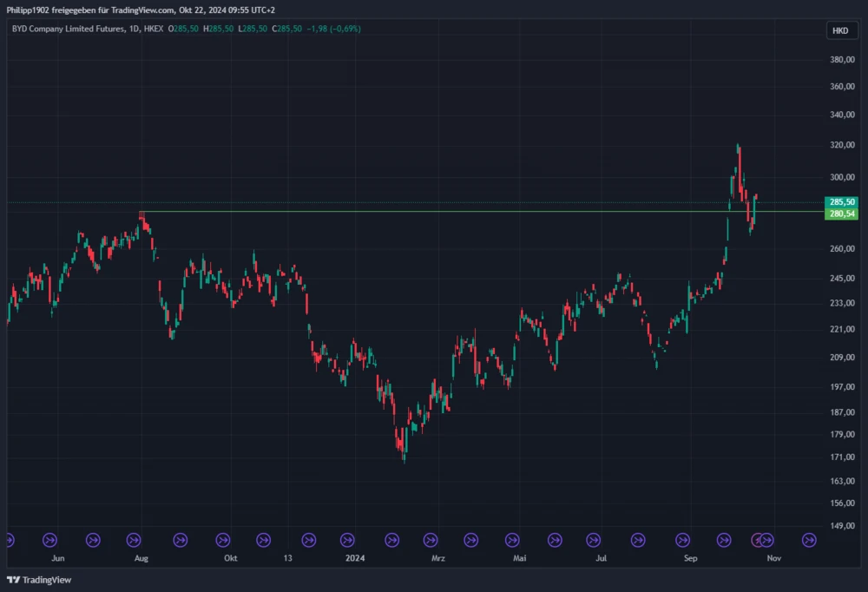Click the rollover event icon above Mai

point(513,540)
